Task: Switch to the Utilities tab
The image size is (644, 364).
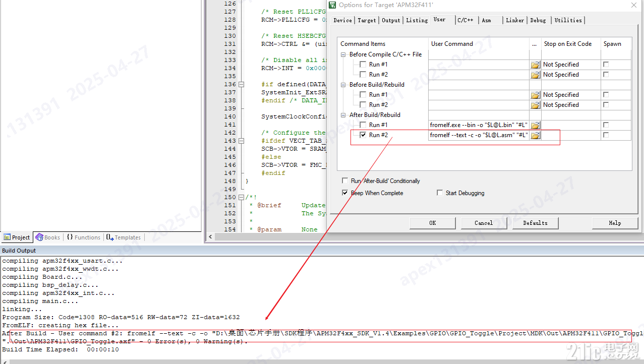Action: (568, 20)
